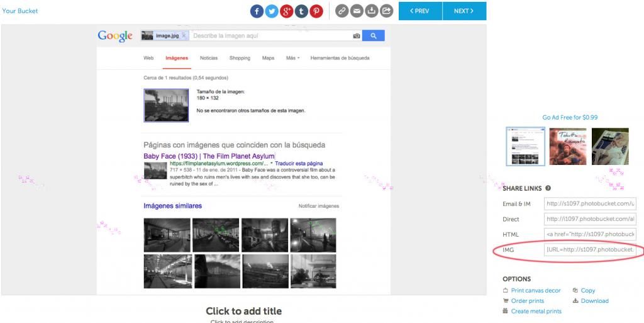Click to add title below the image

click(243, 311)
